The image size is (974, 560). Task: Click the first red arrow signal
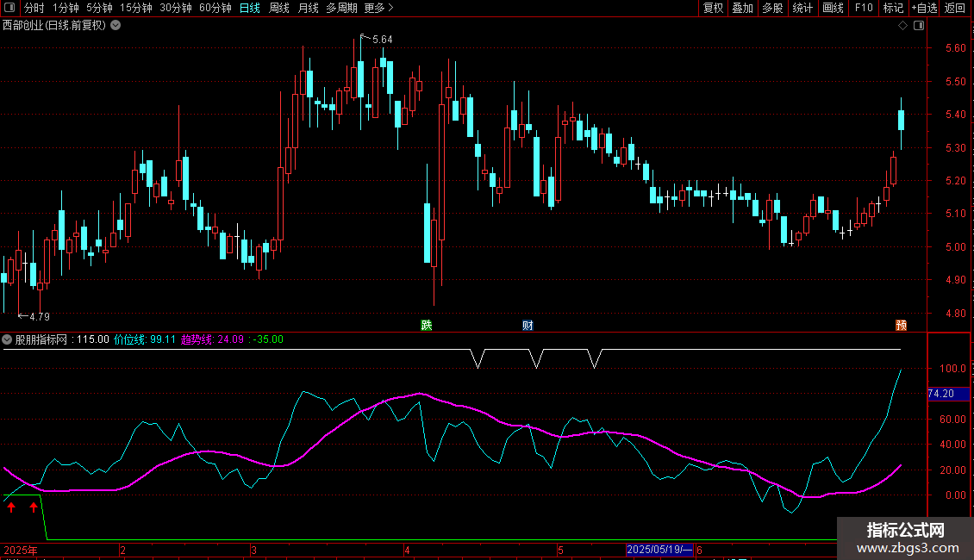11,507
